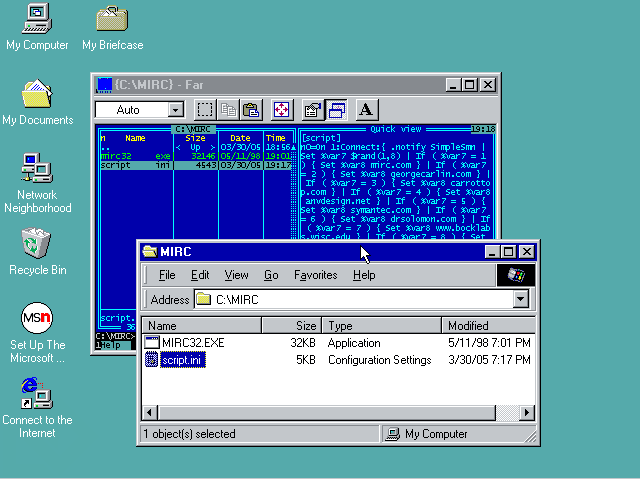640x480 pixels.
Task: Click the Far panel scroll up arrow
Action: click(x=293, y=147)
